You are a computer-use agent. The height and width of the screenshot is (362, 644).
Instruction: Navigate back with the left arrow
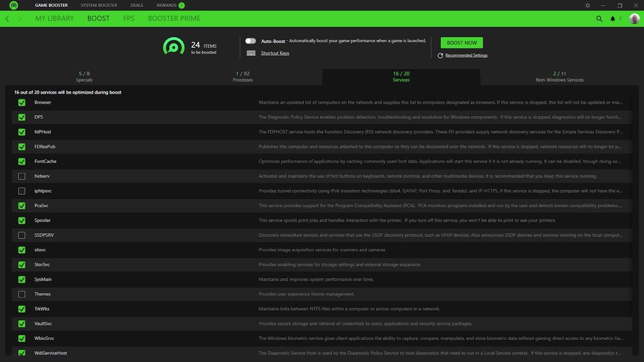[x=7, y=18]
